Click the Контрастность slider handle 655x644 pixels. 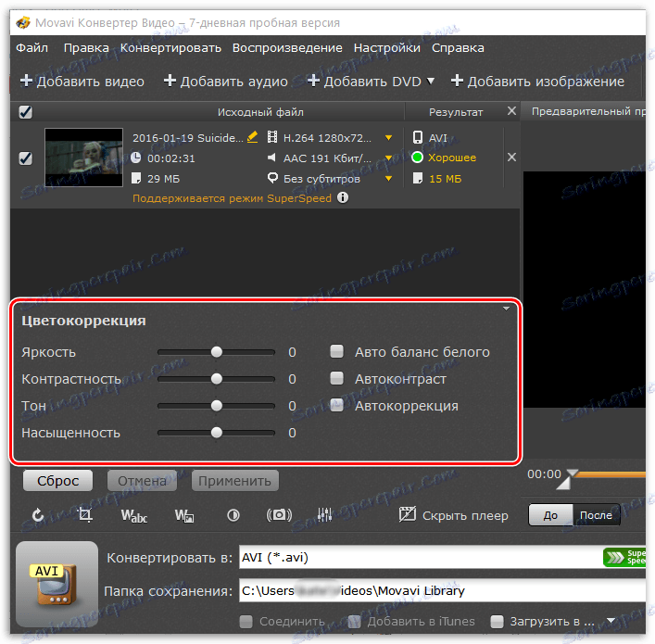click(217, 379)
